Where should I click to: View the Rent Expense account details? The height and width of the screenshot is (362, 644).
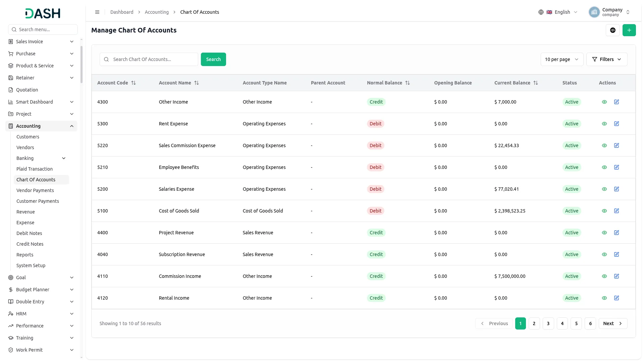(604, 124)
